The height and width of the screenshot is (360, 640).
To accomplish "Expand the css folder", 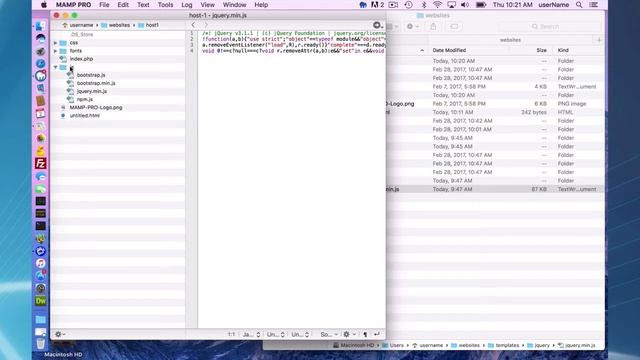I will pos(56,42).
